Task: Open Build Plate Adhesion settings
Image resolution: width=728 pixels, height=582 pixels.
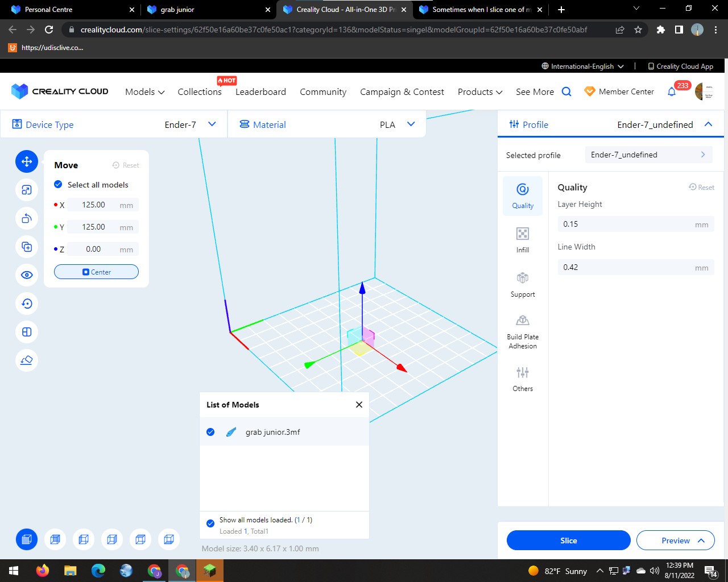Action: 522,331
